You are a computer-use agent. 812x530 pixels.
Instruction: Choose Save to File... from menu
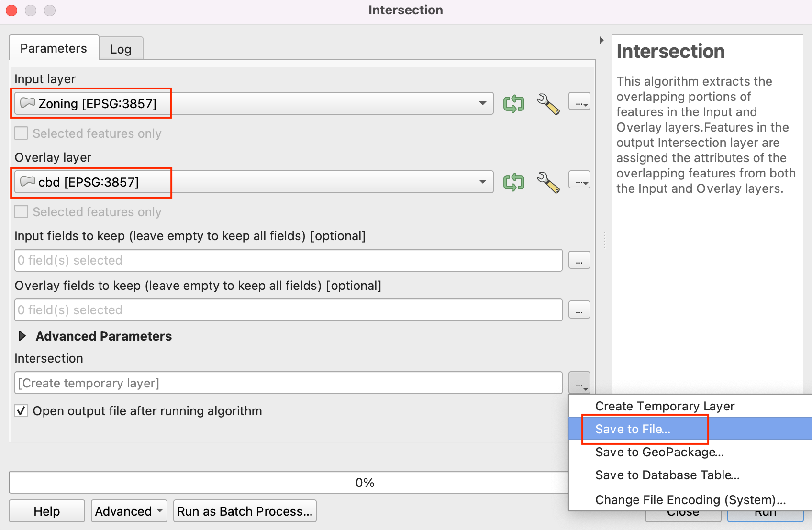(633, 429)
